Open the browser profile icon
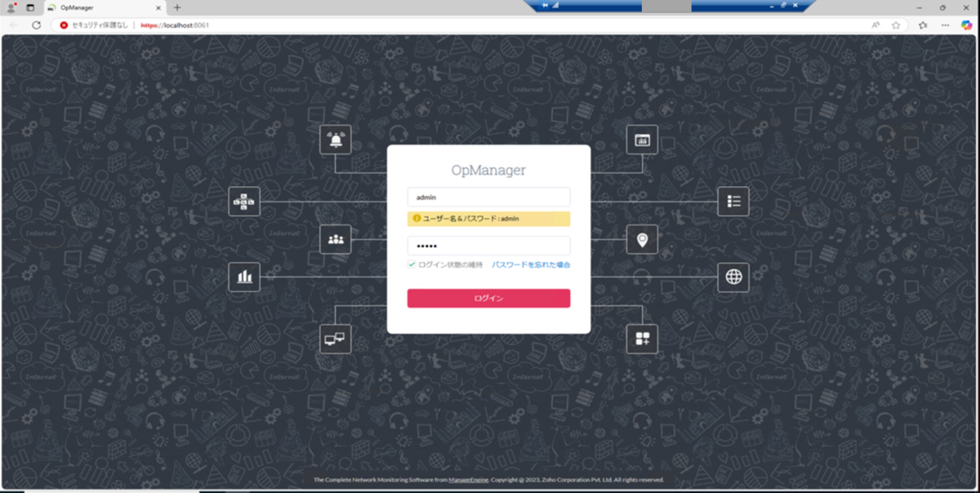 (11, 7)
